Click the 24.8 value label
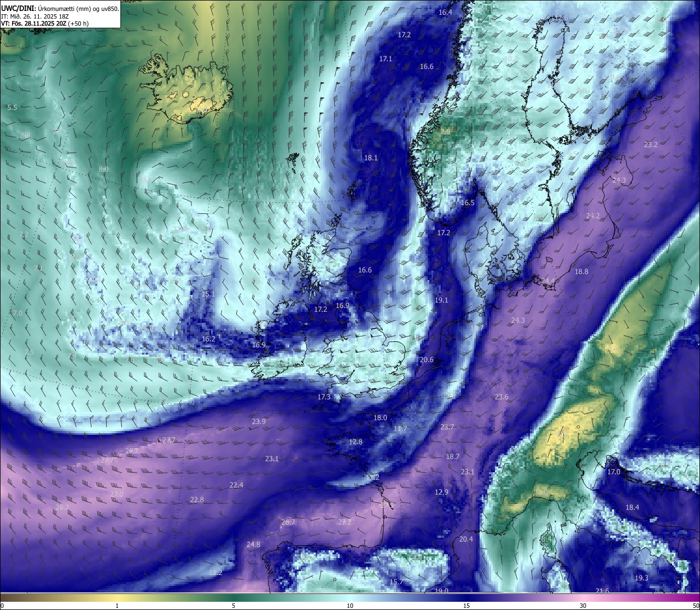This screenshot has width=700, height=610. (253, 544)
